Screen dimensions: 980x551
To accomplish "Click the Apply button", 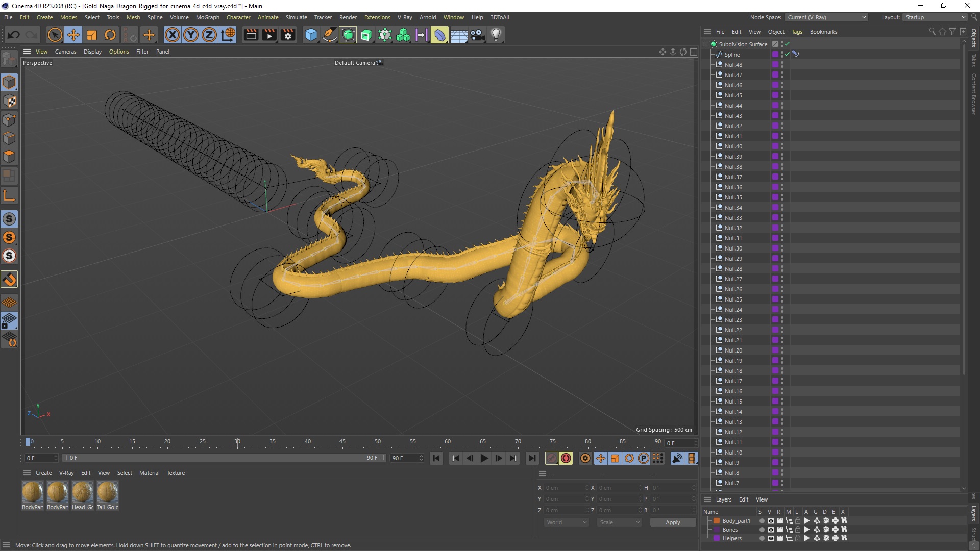I will [x=673, y=522].
